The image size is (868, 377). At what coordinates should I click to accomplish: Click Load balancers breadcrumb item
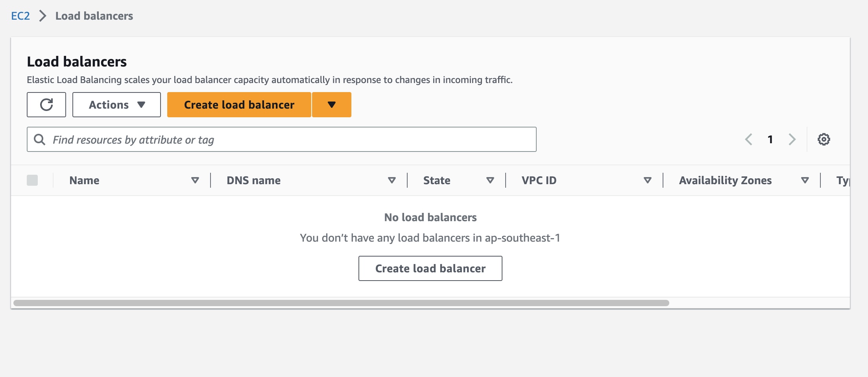coord(94,16)
